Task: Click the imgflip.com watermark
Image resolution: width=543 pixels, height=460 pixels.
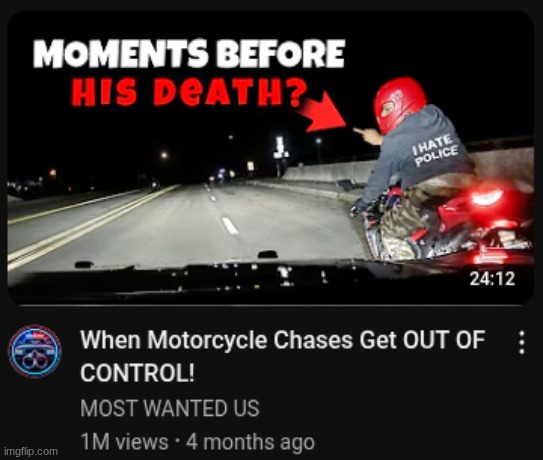Action: click(31, 451)
